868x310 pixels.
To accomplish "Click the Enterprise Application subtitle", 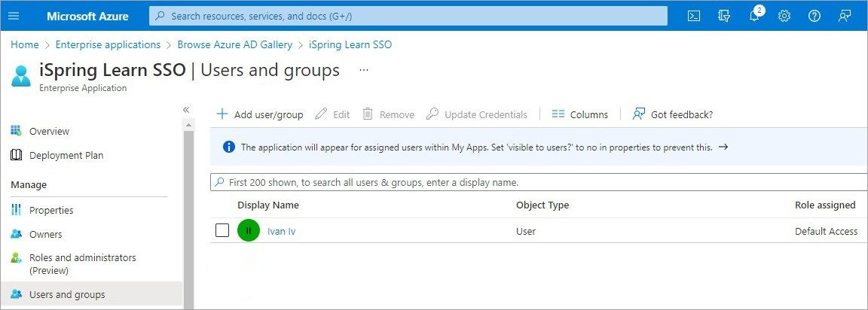I will (83, 88).
